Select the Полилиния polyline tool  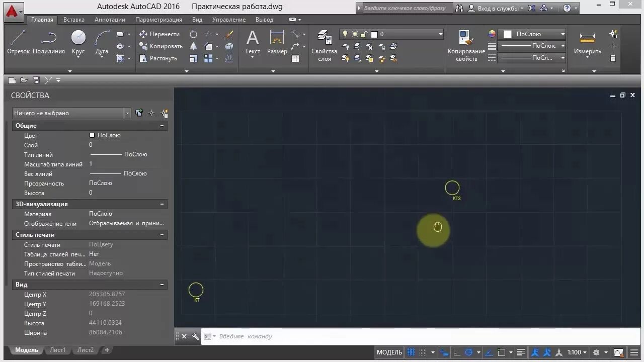(49, 43)
